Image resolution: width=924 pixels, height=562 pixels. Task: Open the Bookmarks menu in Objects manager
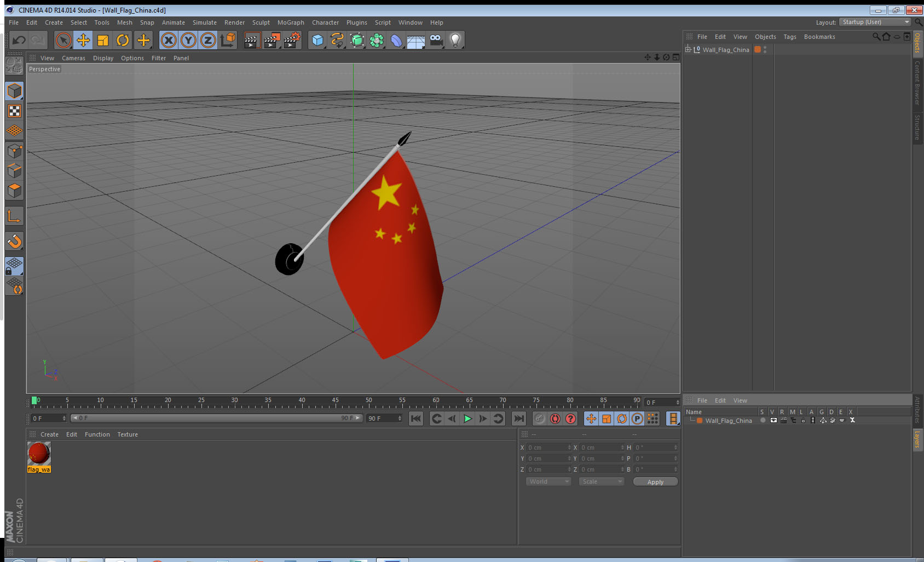pyautogui.click(x=819, y=37)
